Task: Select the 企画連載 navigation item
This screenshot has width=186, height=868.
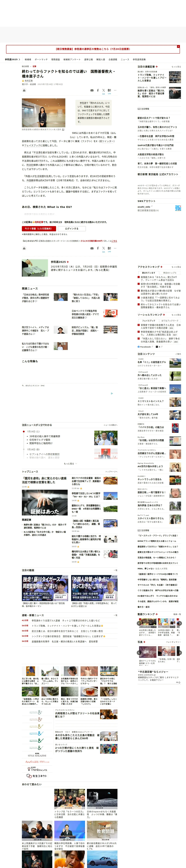Action: click(x=113, y=60)
